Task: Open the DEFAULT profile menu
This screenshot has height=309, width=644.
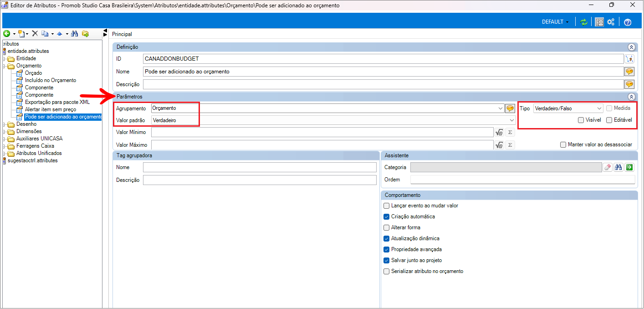Action: point(555,22)
